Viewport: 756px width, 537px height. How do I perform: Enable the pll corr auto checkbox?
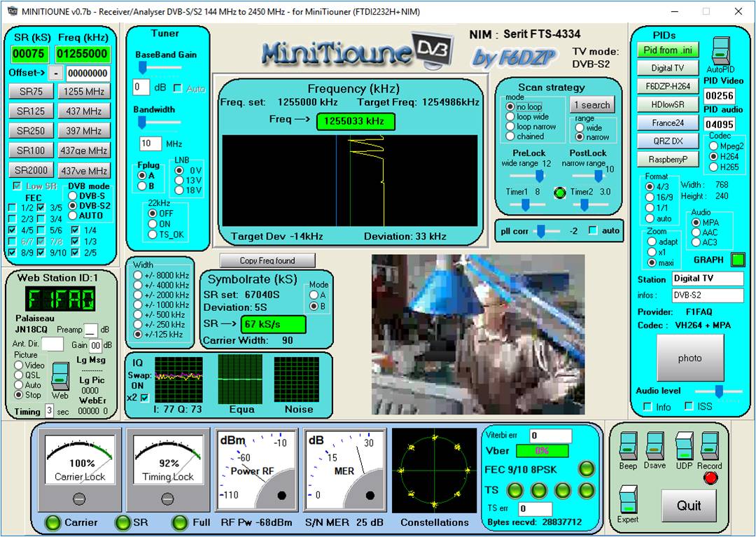[x=593, y=230]
